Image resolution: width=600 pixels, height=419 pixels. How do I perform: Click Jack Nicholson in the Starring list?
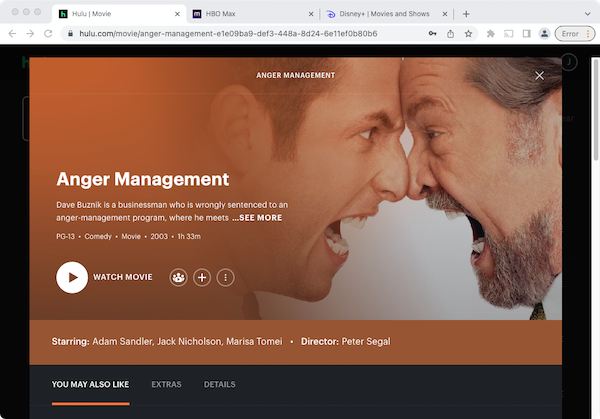coord(189,341)
